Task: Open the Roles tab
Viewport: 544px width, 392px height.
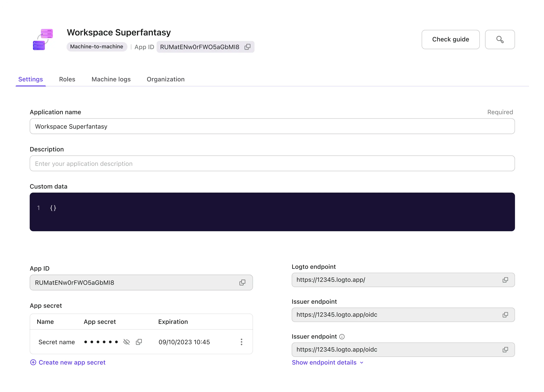Action: [x=67, y=79]
